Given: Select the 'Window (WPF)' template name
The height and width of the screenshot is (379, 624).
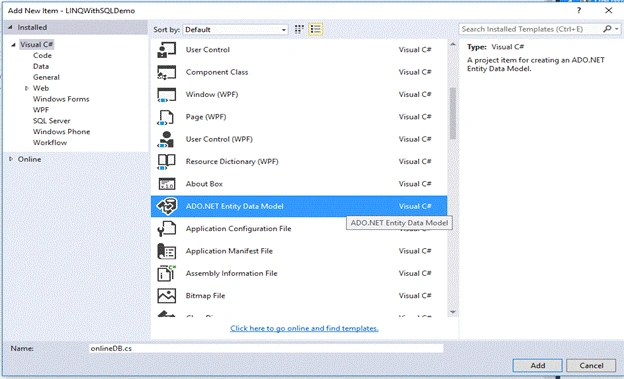Looking at the screenshot, I should [212, 94].
